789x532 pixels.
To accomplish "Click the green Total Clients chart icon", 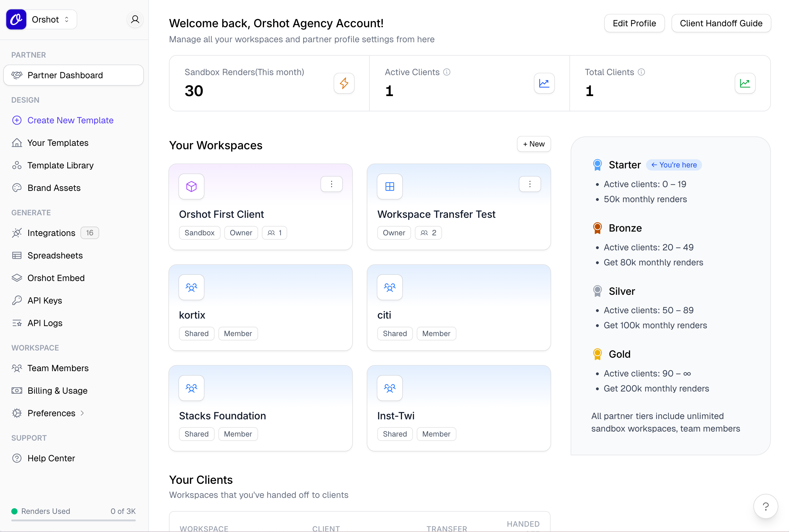I will coord(745,83).
